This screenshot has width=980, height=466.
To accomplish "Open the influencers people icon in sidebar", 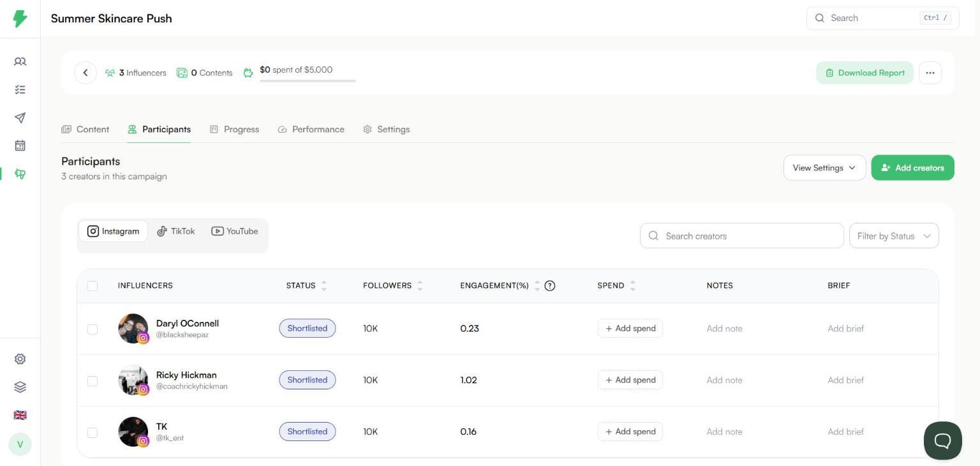I will click(x=20, y=62).
